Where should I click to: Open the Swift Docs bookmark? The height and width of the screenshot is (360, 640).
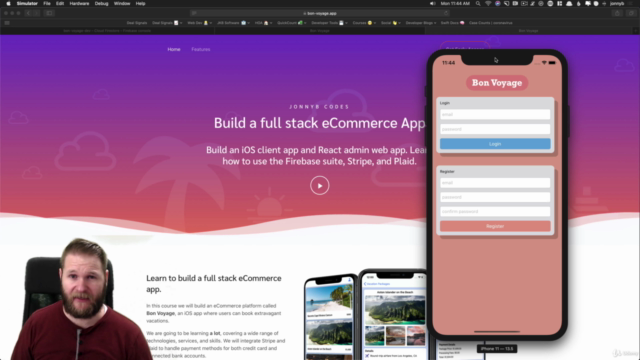[452, 23]
